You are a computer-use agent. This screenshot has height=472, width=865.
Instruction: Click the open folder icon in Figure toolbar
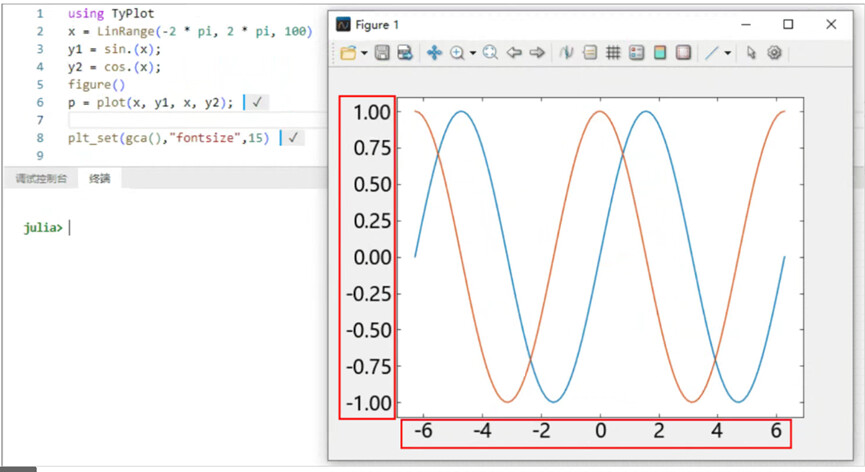point(348,53)
